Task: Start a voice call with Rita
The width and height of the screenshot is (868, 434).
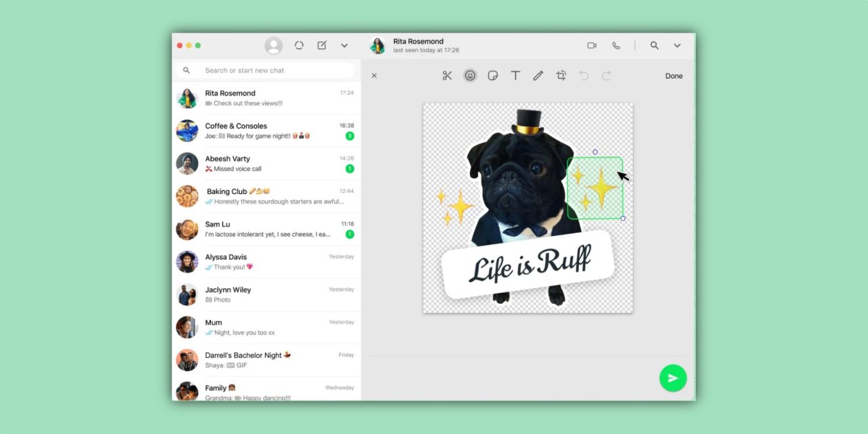Action: point(616,45)
